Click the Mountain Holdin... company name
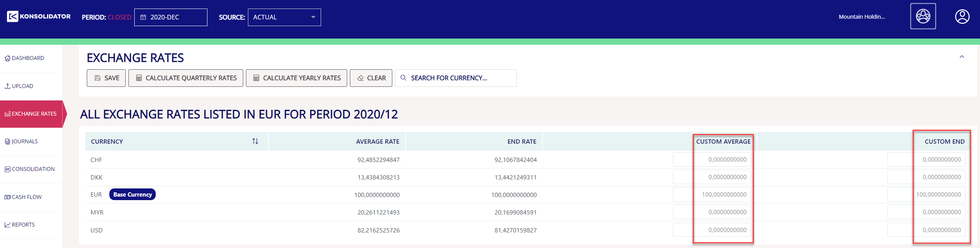 coord(862,17)
